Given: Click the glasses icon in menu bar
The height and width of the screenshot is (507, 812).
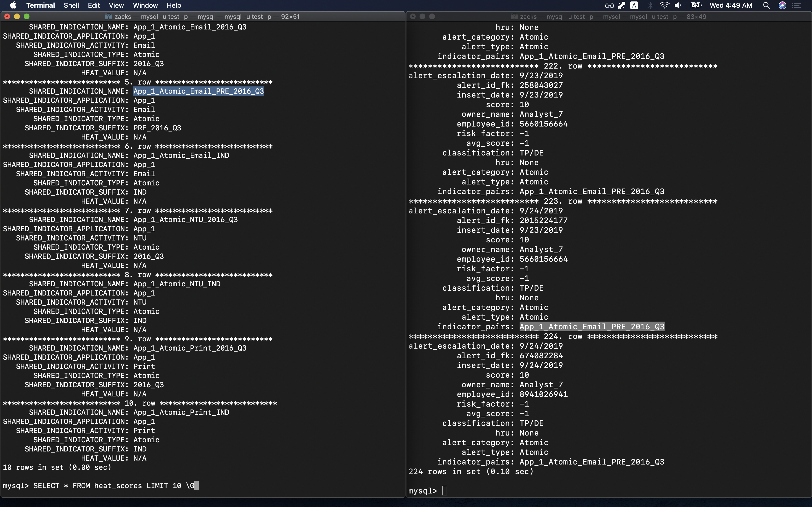Looking at the screenshot, I should pos(609,5).
